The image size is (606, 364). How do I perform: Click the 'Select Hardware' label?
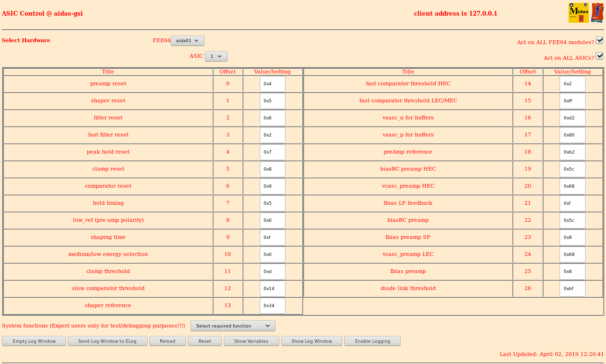coord(26,40)
